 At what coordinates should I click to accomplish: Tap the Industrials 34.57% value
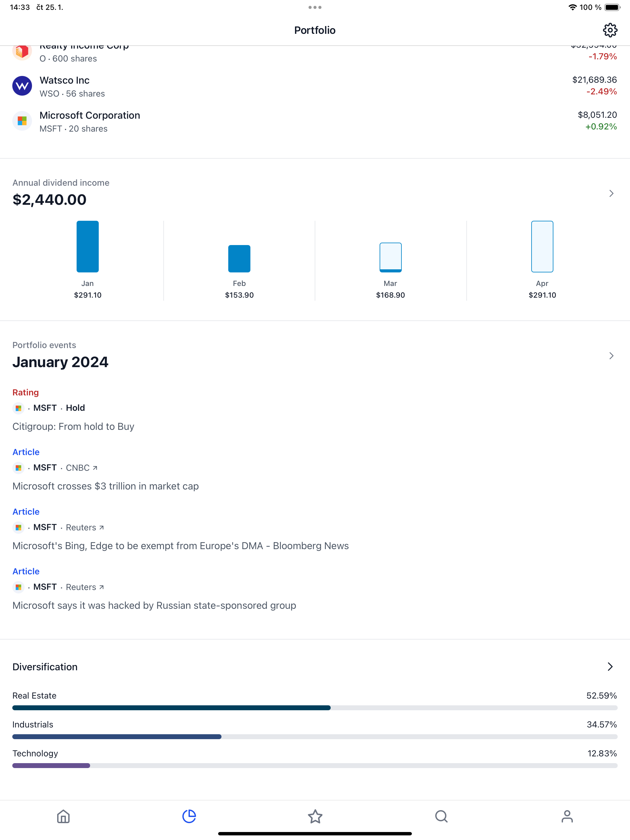[601, 725]
